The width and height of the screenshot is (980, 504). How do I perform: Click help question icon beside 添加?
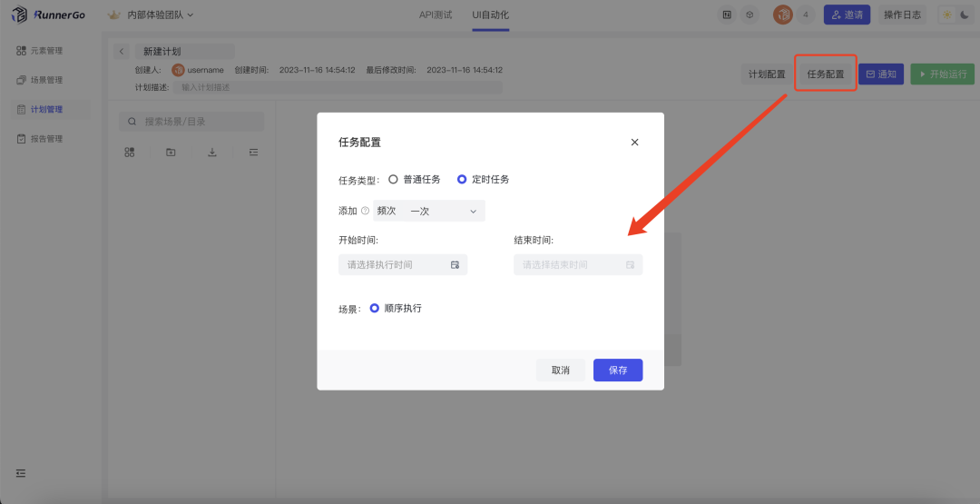[365, 211]
